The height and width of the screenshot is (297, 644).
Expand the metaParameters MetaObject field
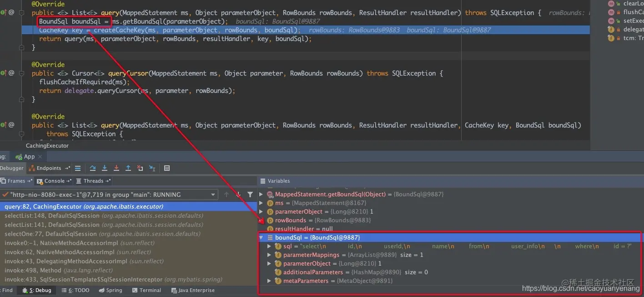coord(269,281)
